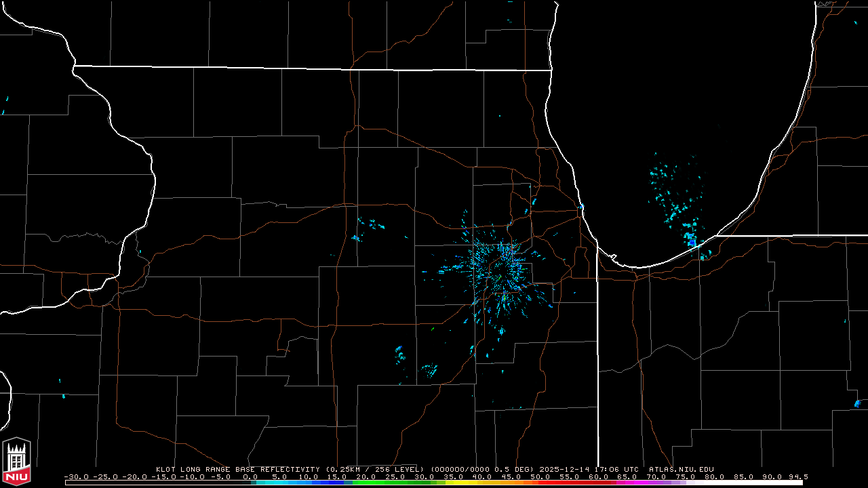Pick the cyan color at 5.0 dBZ

279,483
